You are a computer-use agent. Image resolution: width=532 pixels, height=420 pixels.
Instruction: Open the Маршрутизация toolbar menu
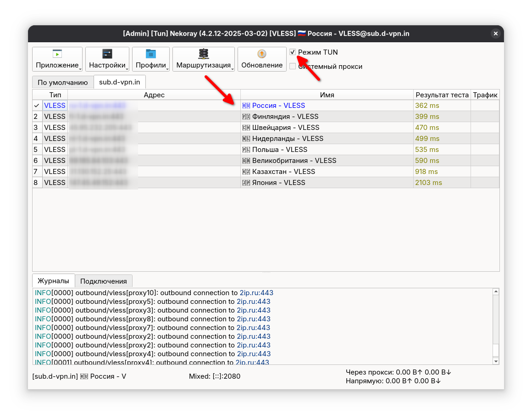(204, 59)
